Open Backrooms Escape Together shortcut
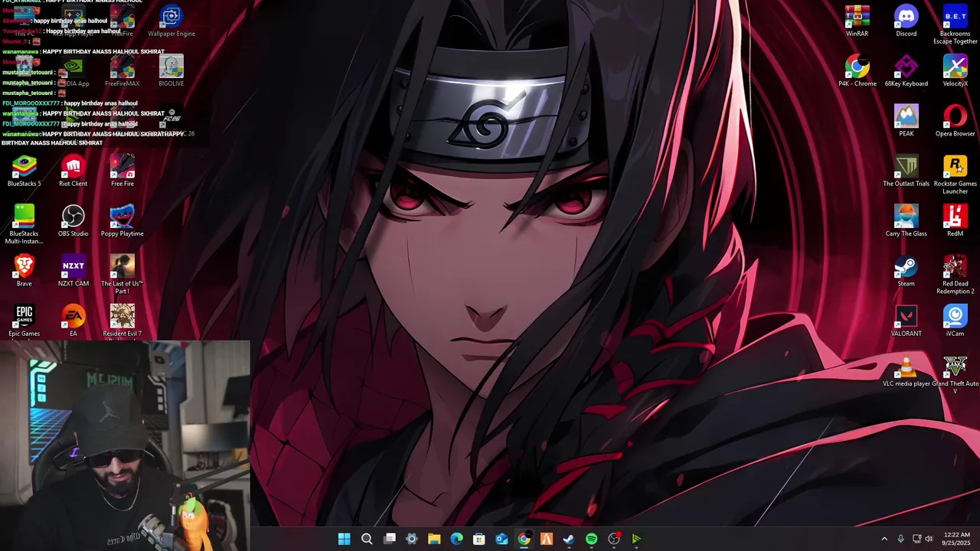 click(955, 25)
